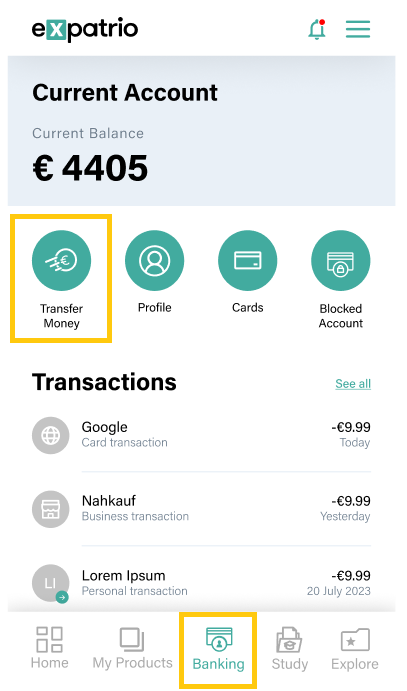Click the Google transaction globe icon

[51, 435]
